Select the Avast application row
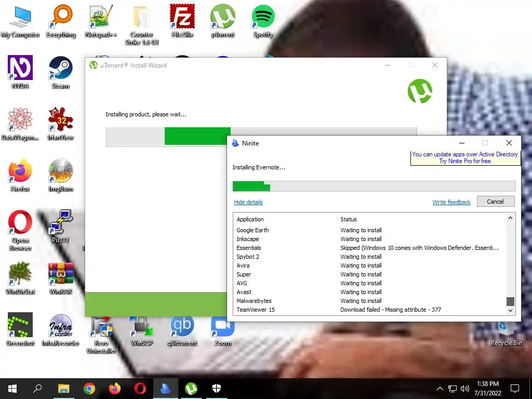 click(369, 292)
